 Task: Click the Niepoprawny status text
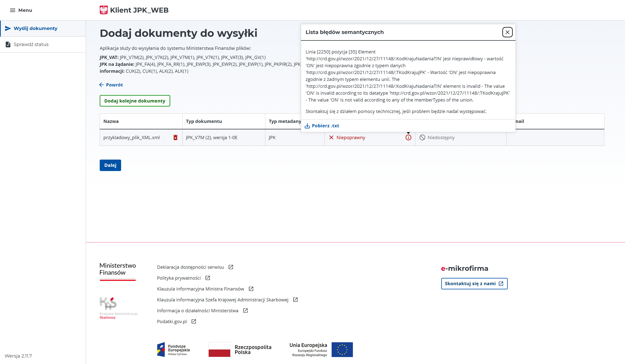351,137
